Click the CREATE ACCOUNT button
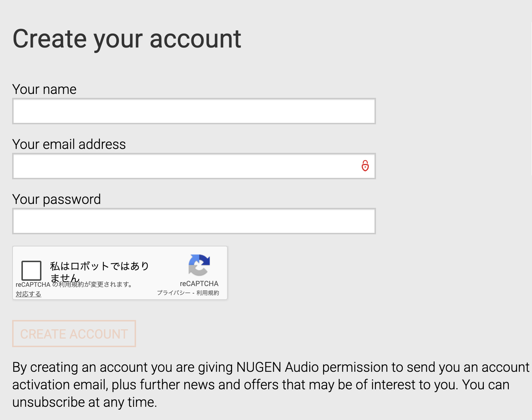 (x=74, y=334)
